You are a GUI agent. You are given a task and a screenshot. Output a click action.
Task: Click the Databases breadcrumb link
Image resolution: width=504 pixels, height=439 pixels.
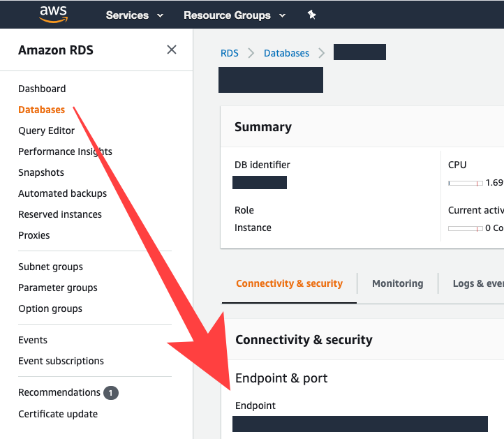(x=286, y=53)
